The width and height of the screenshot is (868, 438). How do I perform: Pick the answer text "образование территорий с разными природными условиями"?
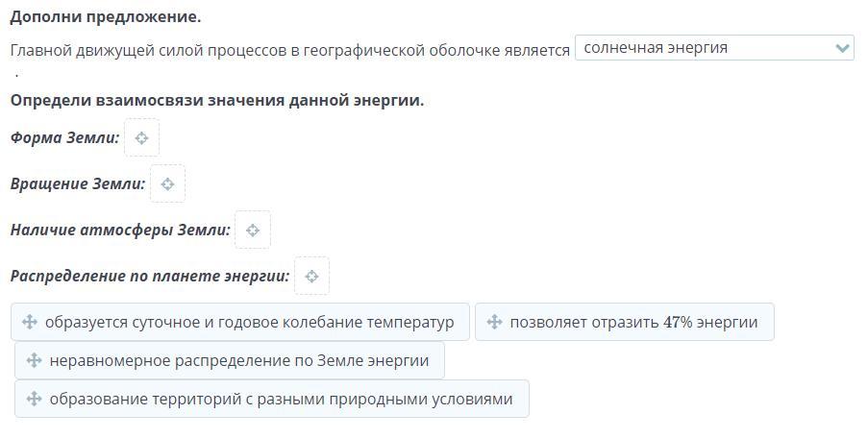tap(281, 399)
